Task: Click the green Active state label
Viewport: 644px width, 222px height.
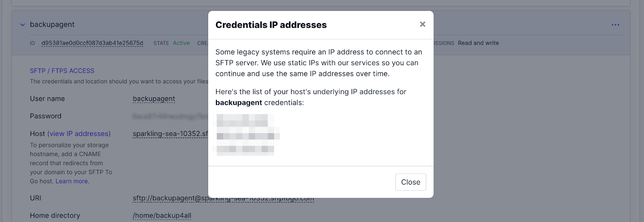Action: point(181,43)
